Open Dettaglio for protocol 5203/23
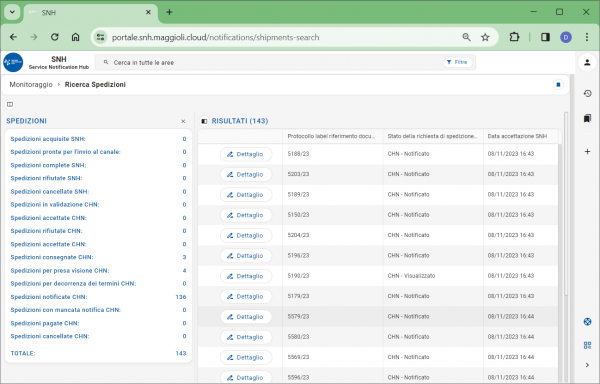Viewport: 600px width, 384px height. point(246,174)
